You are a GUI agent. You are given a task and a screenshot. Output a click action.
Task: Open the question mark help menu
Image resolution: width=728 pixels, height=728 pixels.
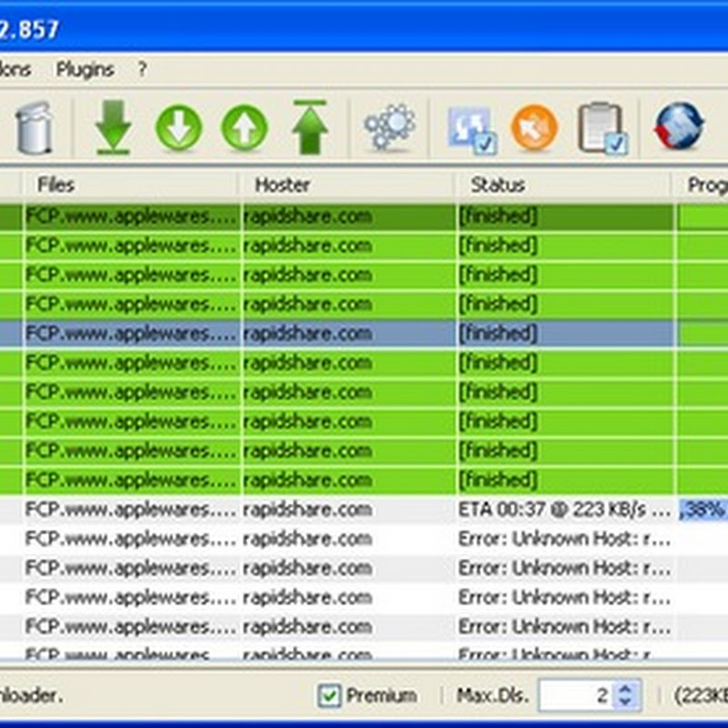click(x=142, y=69)
